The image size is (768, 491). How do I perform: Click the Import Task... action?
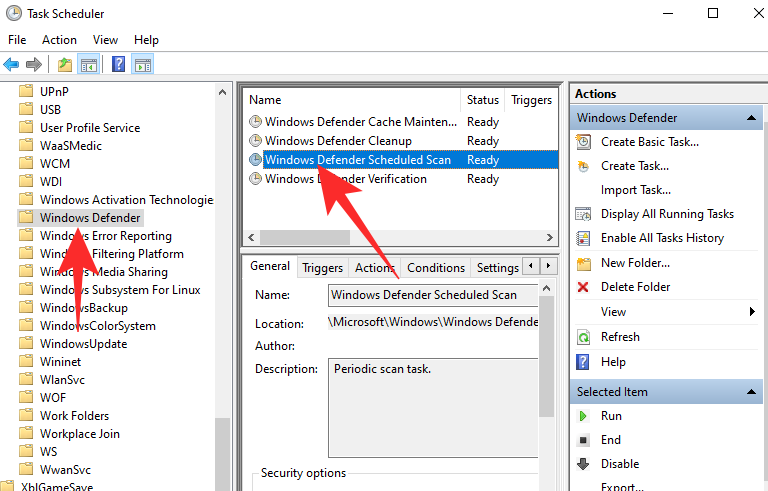(636, 190)
